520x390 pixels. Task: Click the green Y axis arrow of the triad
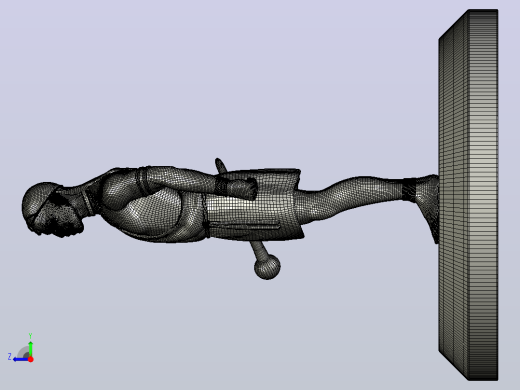pos(30,348)
